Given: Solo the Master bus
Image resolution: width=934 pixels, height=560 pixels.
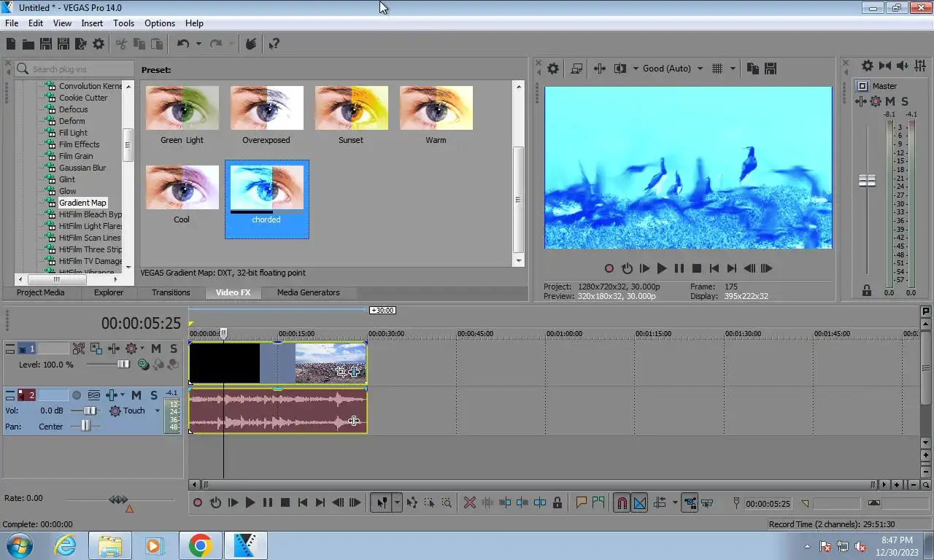Looking at the screenshot, I should (x=905, y=101).
